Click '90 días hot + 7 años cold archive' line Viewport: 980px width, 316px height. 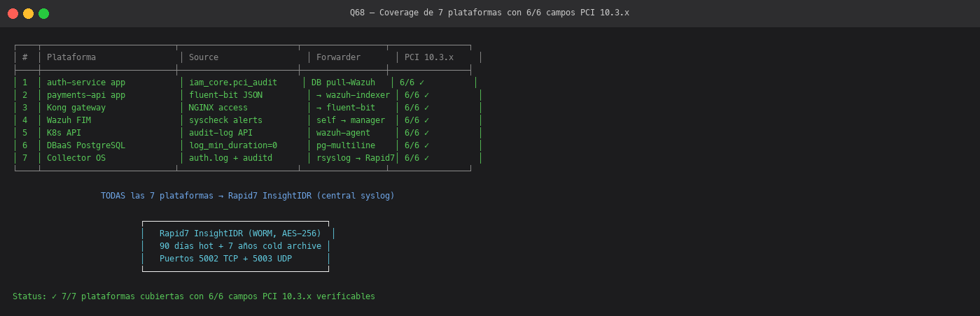pos(240,246)
